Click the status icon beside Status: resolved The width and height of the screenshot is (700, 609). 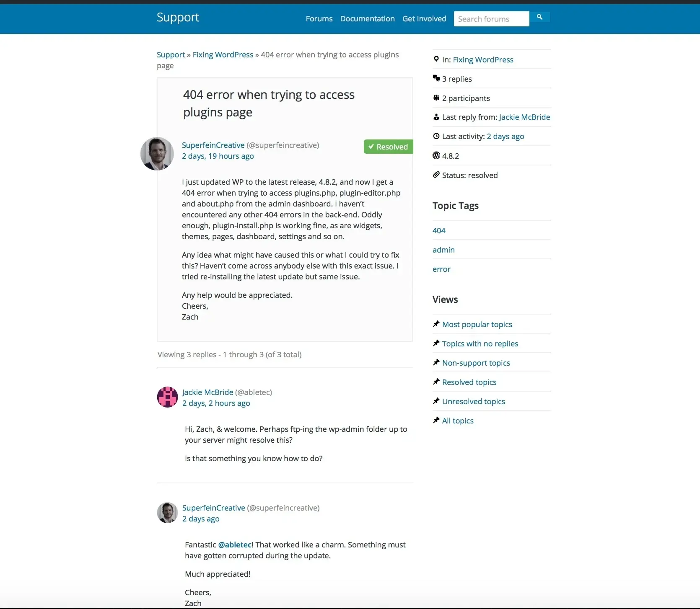click(x=436, y=175)
